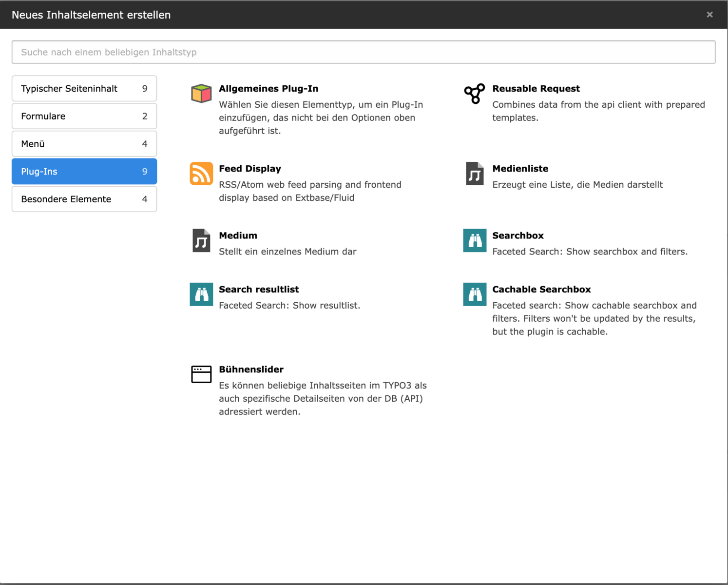The image size is (728, 585).
Task: Focus the content type search field
Action: 364,52
